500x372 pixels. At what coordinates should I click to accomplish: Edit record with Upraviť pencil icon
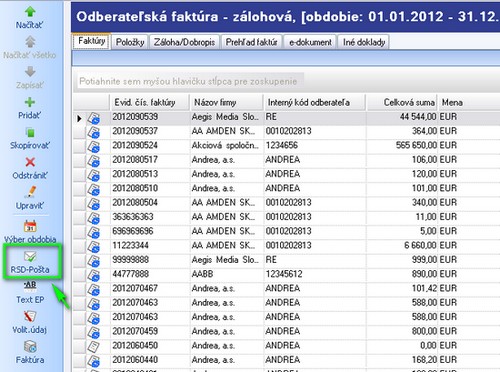click(30, 192)
